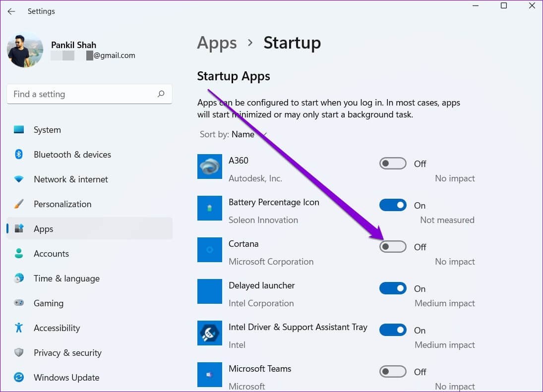Go to Gaming settings
Screen dimensions: 543x392
click(x=89, y=303)
